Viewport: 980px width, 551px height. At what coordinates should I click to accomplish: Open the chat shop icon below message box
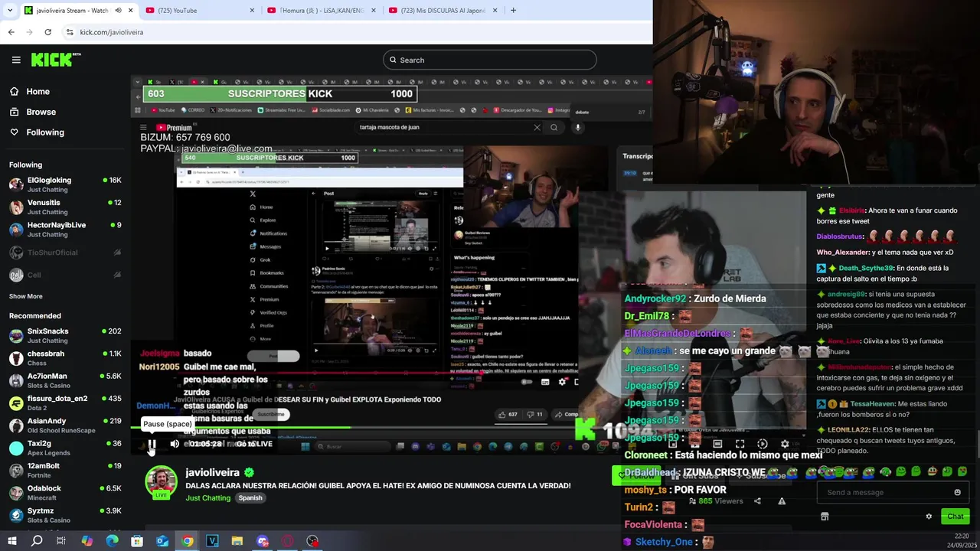click(x=825, y=517)
